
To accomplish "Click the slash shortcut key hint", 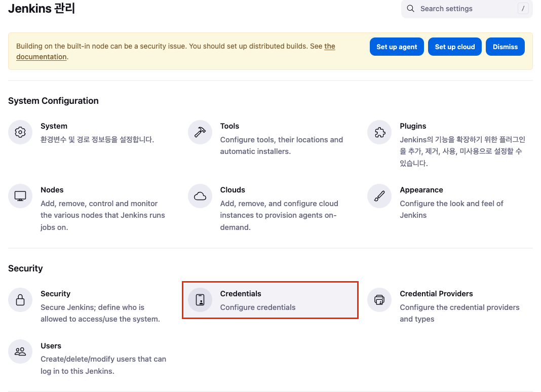I will (523, 9).
